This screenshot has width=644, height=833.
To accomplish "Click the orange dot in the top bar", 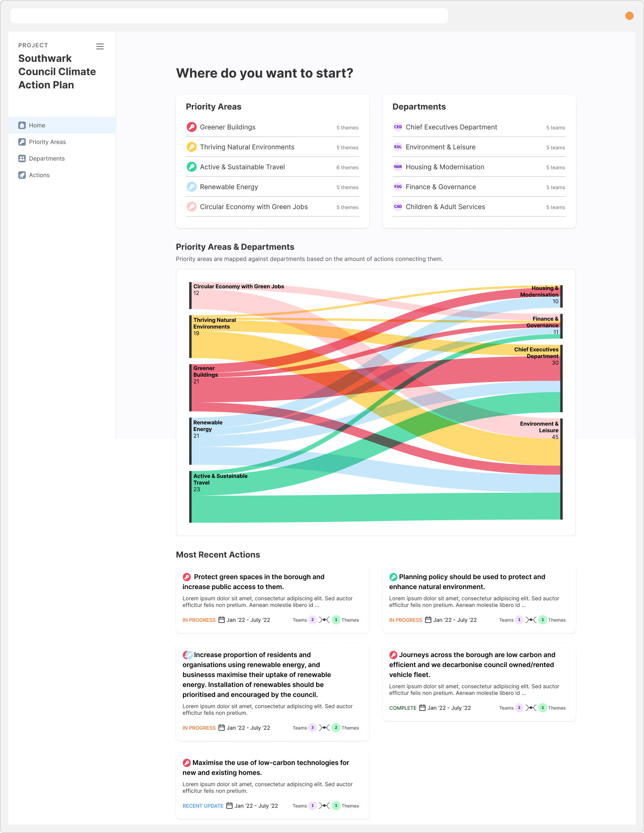I will coord(629,16).
